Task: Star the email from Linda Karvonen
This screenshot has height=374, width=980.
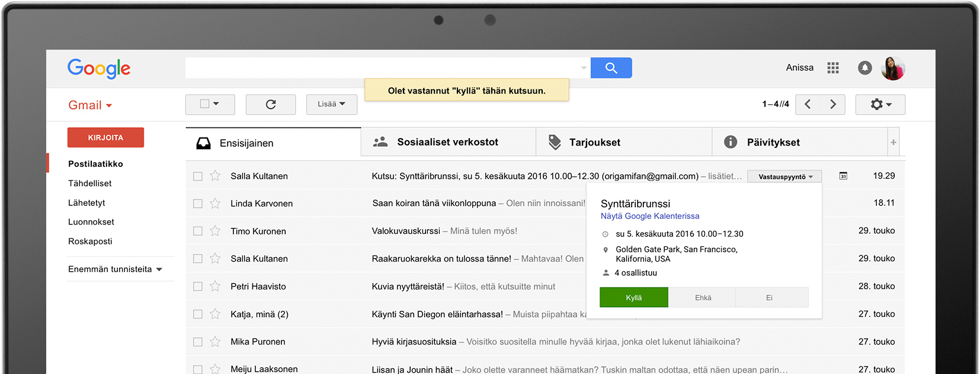Action: (215, 204)
